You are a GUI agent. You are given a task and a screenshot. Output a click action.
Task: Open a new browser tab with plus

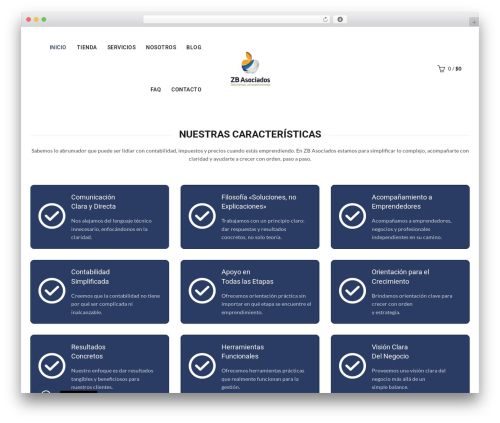click(474, 22)
